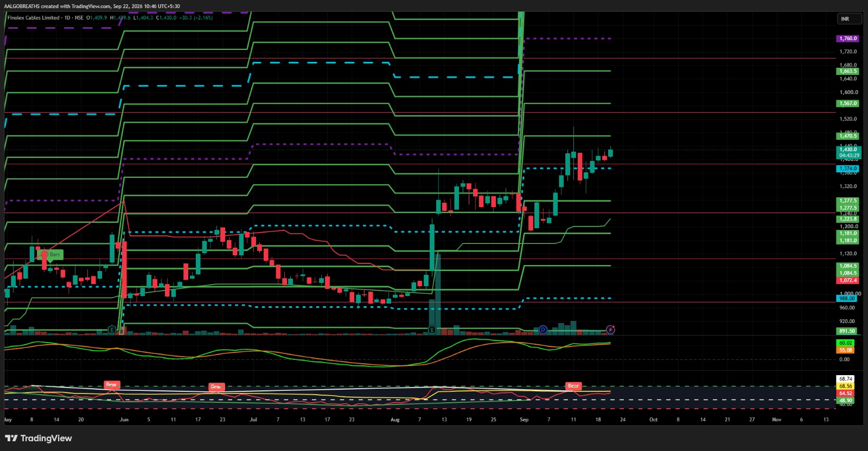
Task: Click the low value L1,404.3
Action: [144, 18]
